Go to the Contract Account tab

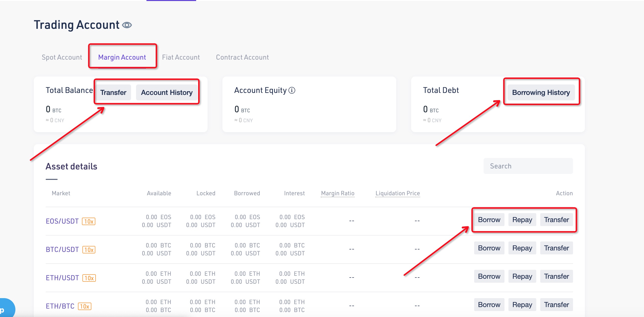tap(242, 57)
